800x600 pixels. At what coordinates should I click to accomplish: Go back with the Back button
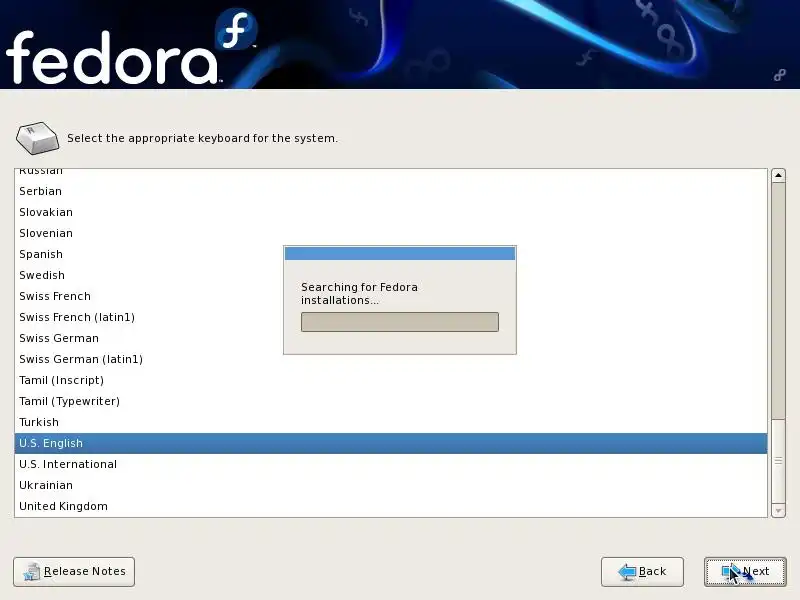coord(642,571)
